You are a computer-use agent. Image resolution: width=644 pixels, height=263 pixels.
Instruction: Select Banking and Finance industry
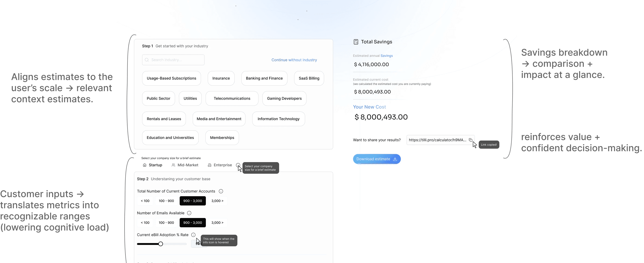click(264, 78)
